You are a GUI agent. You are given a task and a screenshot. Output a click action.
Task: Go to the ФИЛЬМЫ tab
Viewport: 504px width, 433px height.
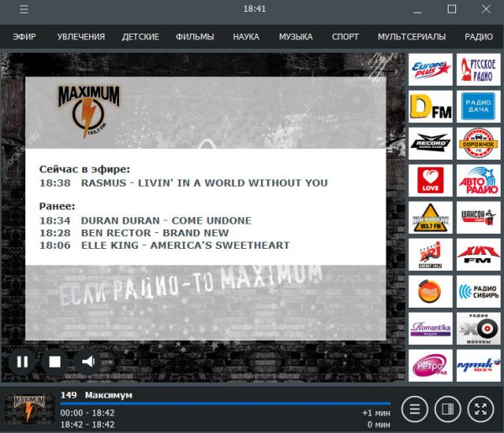[195, 37]
